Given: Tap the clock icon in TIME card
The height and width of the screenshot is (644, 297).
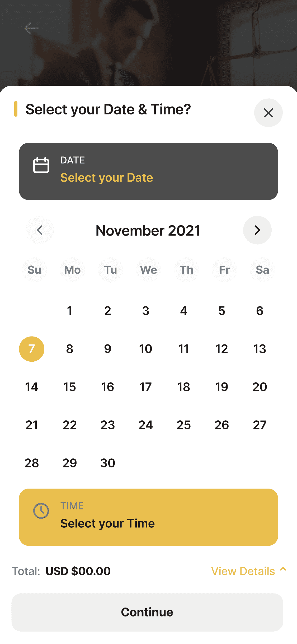Looking at the screenshot, I should click(41, 511).
